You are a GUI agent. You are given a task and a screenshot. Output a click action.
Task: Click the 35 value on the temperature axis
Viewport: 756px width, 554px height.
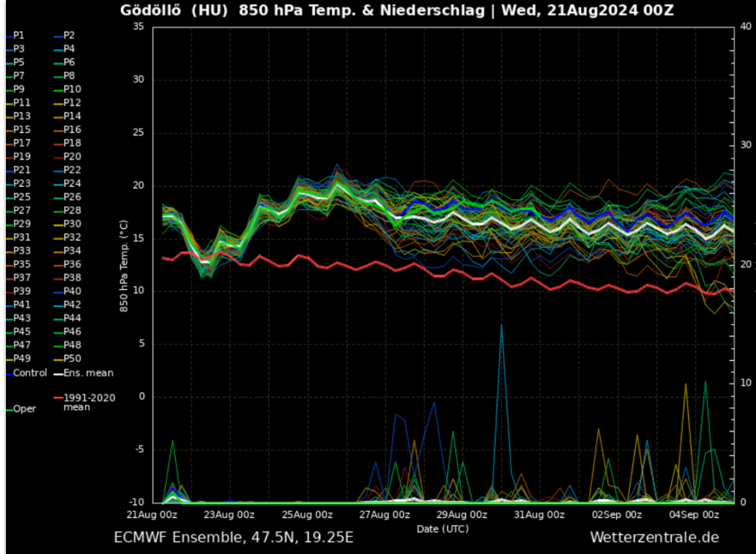[x=138, y=27]
